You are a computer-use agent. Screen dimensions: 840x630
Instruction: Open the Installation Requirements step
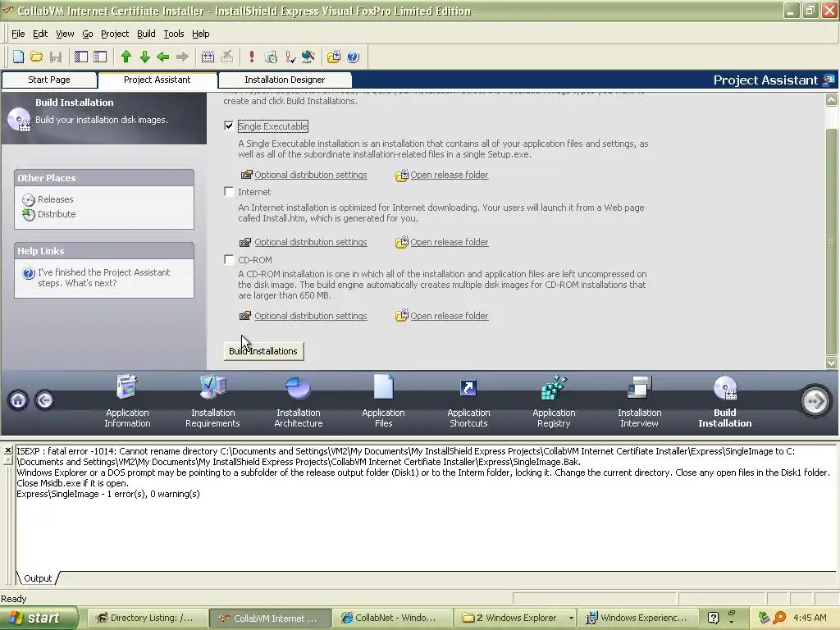pyautogui.click(x=212, y=401)
